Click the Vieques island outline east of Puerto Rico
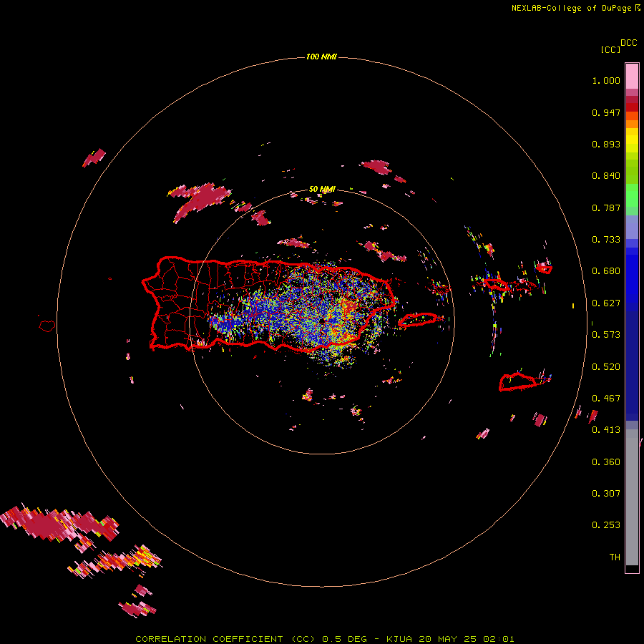Viewport: 644px width, 644px height. 418,320
